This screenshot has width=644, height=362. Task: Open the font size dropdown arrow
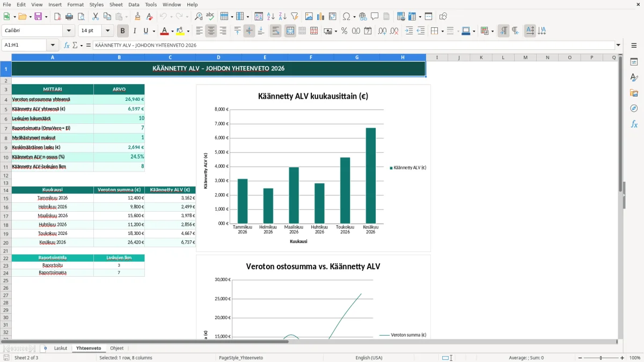coord(107,31)
